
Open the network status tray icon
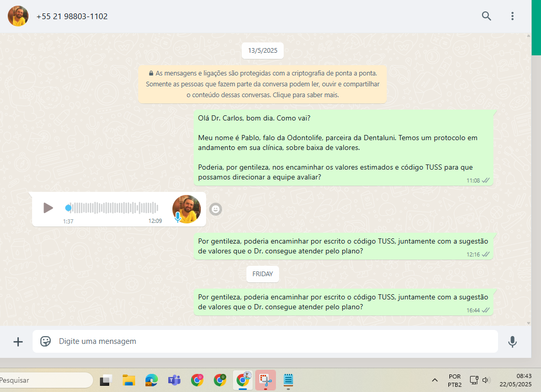(x=474, y=380)
